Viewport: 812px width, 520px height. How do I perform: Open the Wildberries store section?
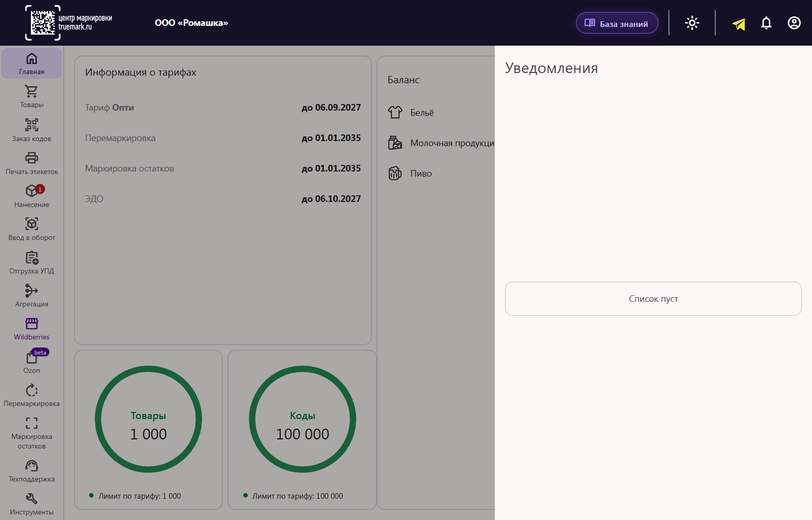pyautogui.click(x=31, y=329)
